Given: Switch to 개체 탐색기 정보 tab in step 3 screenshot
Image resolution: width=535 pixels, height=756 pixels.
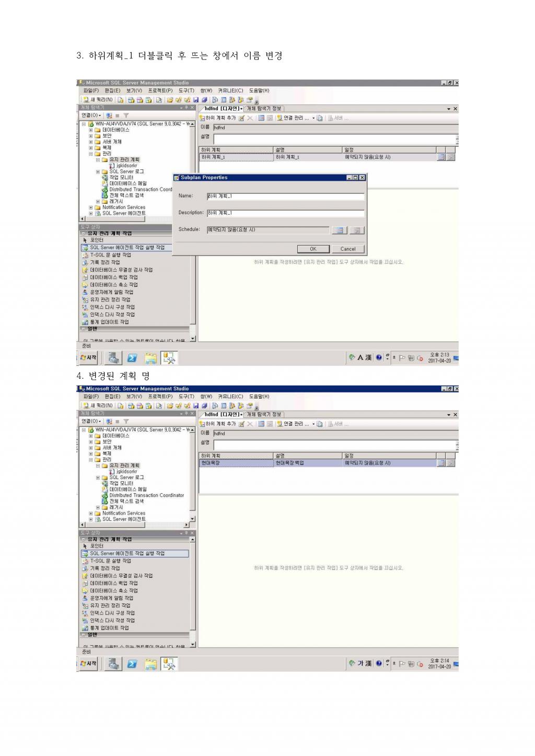Looking at the screenshot, I should click(264, 109).
